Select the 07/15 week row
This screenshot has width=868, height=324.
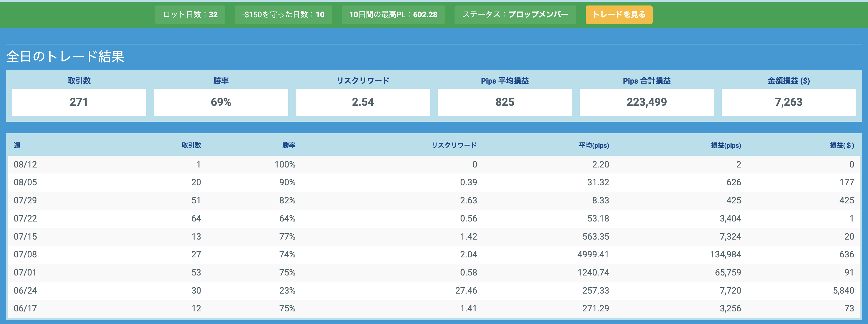(434, 237)
